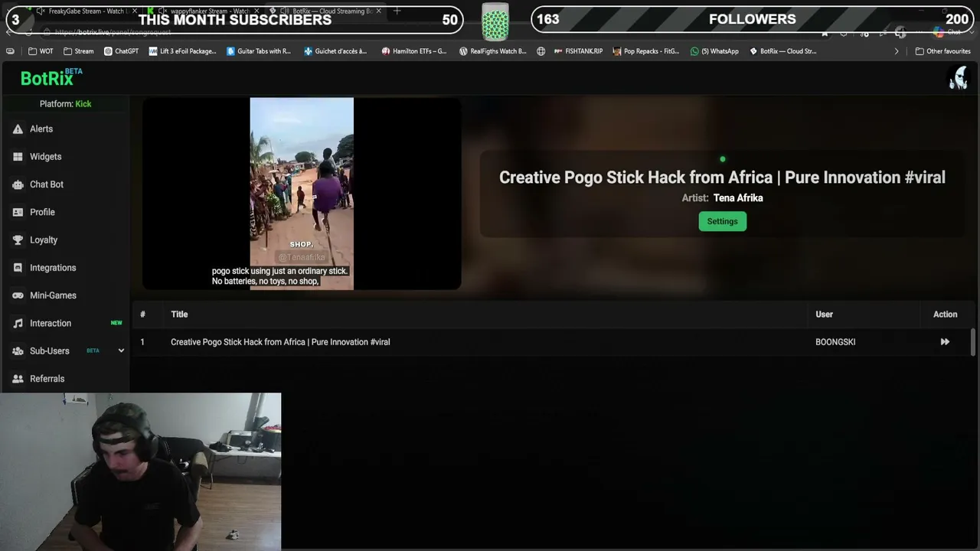The width and height of the screenshot is (980, 551).
Task: Open the Hamilton ETFs bookmark
Action: tap(414, 51)
